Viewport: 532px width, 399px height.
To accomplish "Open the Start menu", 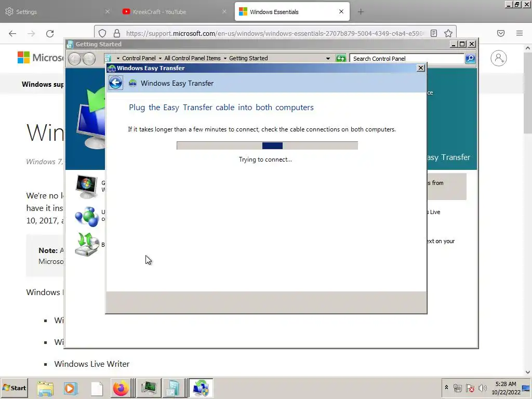I will (14, 388).
